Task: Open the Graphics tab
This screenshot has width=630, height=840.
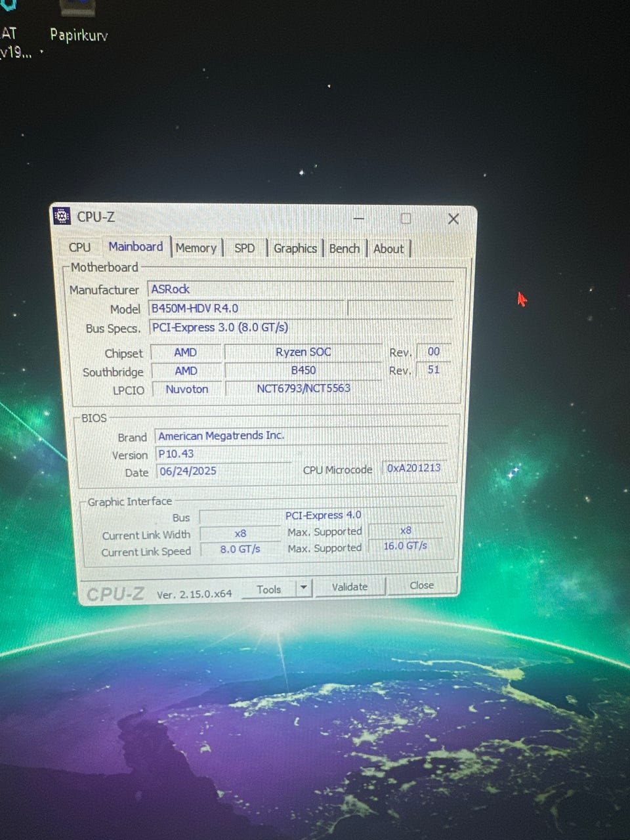Action: 295,249
